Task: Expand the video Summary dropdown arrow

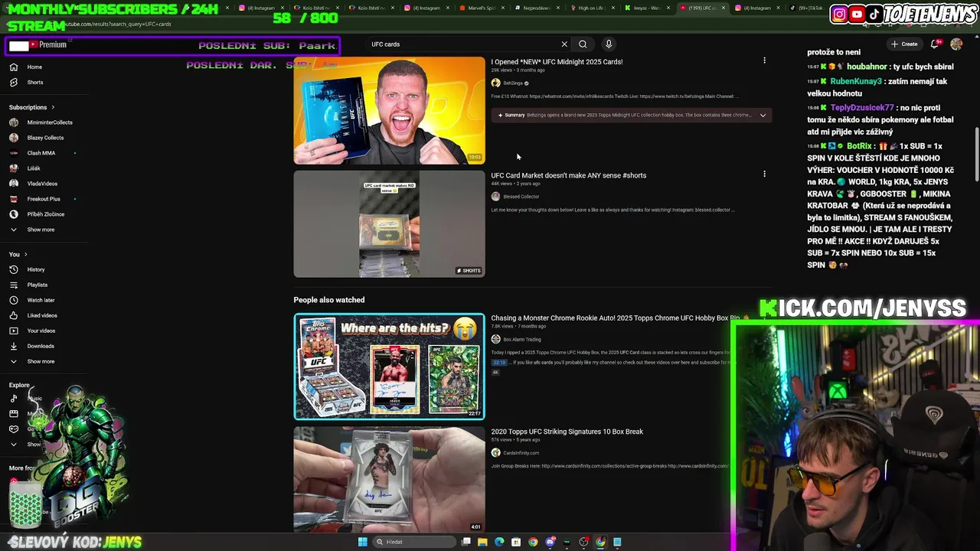Action: click(763, 115)
